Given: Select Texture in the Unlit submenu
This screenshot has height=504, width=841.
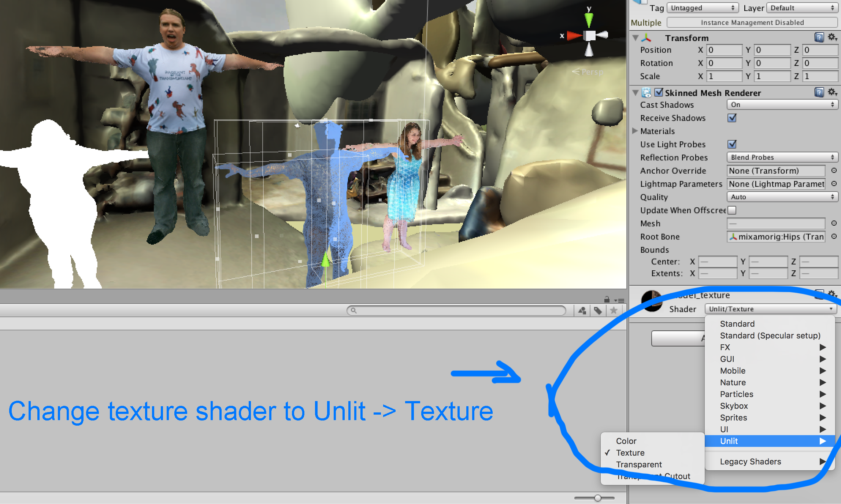Looking at the screenshot, I should coord(653,453).
